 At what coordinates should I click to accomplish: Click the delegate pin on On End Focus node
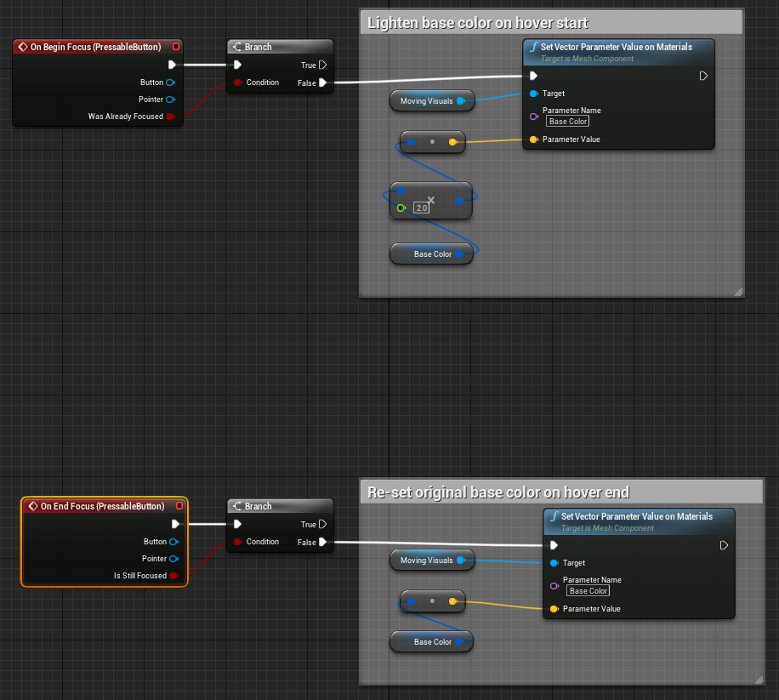[179, 506]
